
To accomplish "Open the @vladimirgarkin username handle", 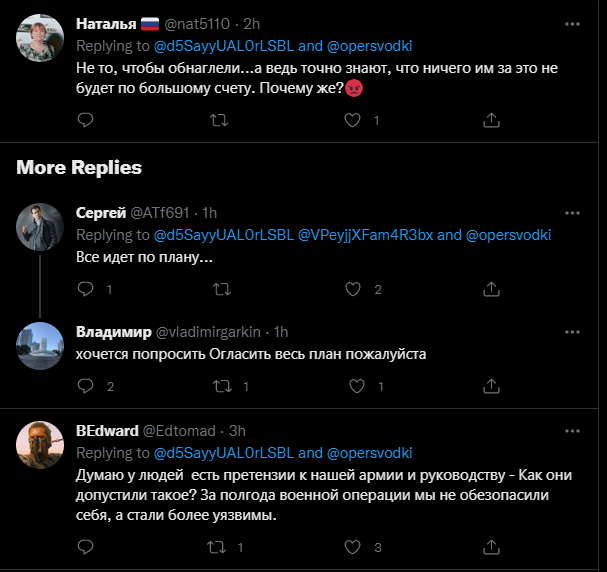I will click(212, 332).
